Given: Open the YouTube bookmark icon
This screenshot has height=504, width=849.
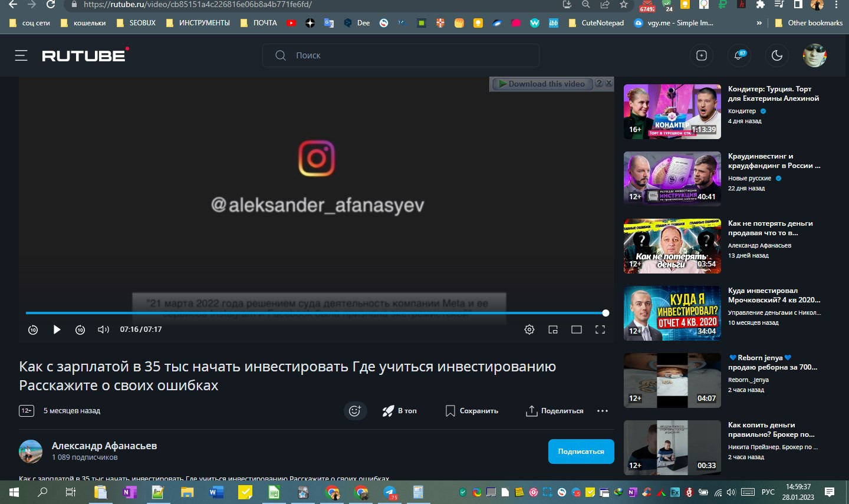Looking at the screenshot, I should click(291, 23).
